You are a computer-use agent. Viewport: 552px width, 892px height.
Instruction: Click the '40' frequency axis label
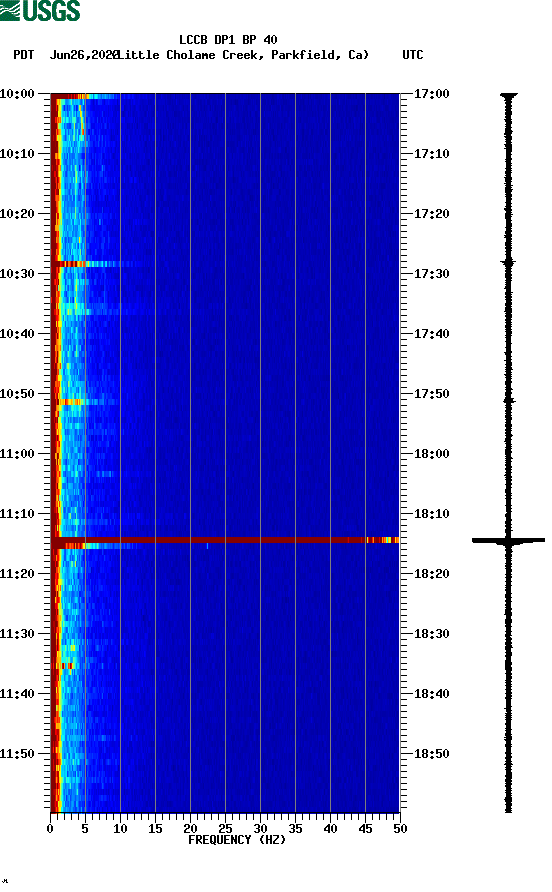[x=330, y=829]
